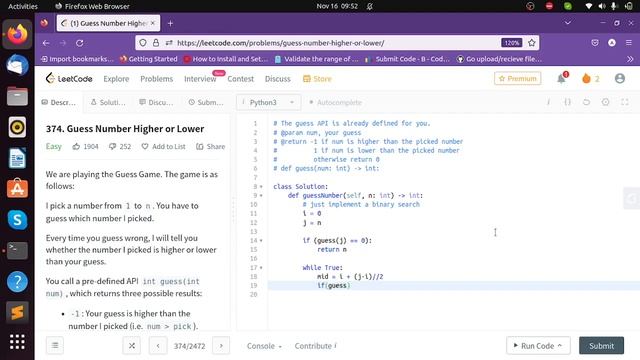640x360 pixels.
Task: Open the Pocket save icon
Action: pos(595,42)
